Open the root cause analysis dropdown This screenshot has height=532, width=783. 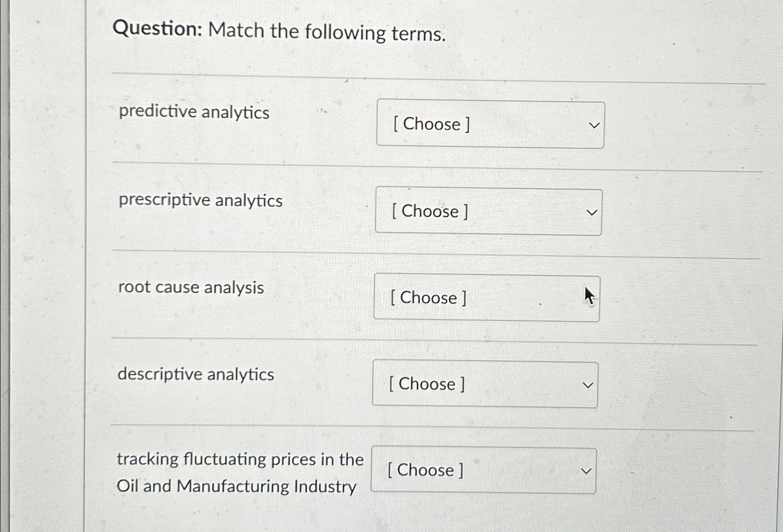tap(487, 298)
